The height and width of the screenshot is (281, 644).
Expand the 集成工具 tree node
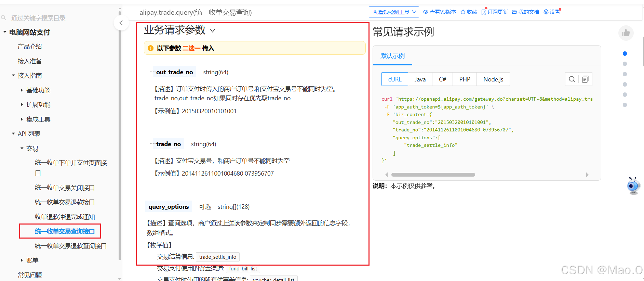pos(22,119)
